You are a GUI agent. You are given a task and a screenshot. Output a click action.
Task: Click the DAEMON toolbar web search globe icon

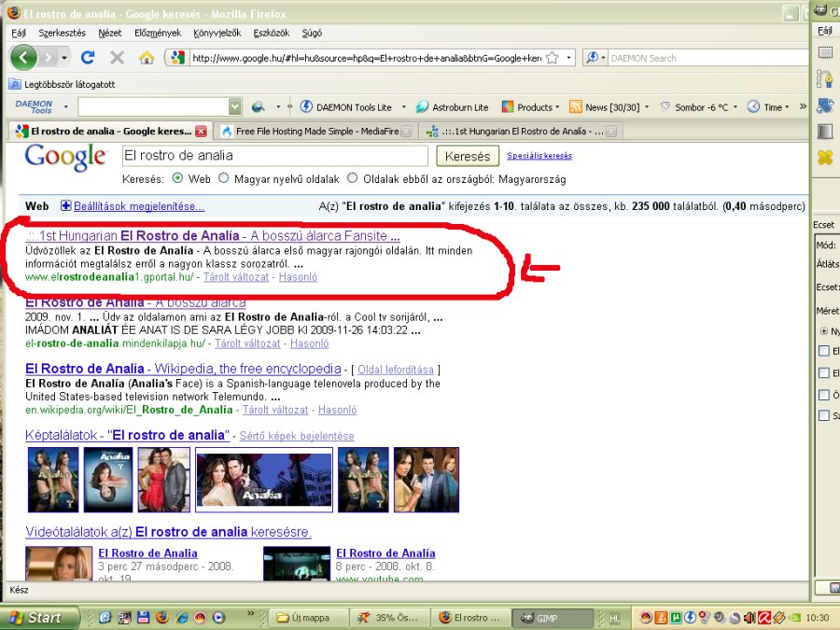pyautogui.click(x=259, y=107)
